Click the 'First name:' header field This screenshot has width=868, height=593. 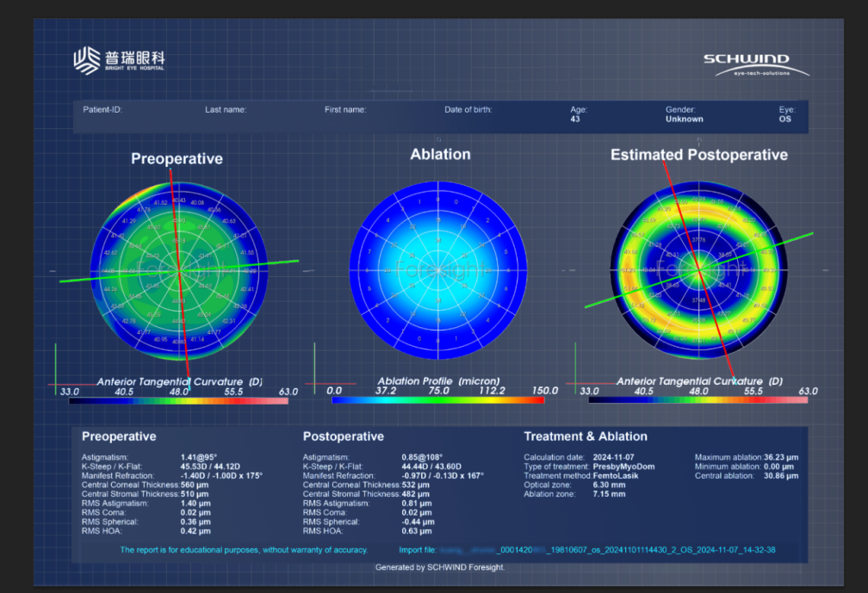click(x=345, y=109)
